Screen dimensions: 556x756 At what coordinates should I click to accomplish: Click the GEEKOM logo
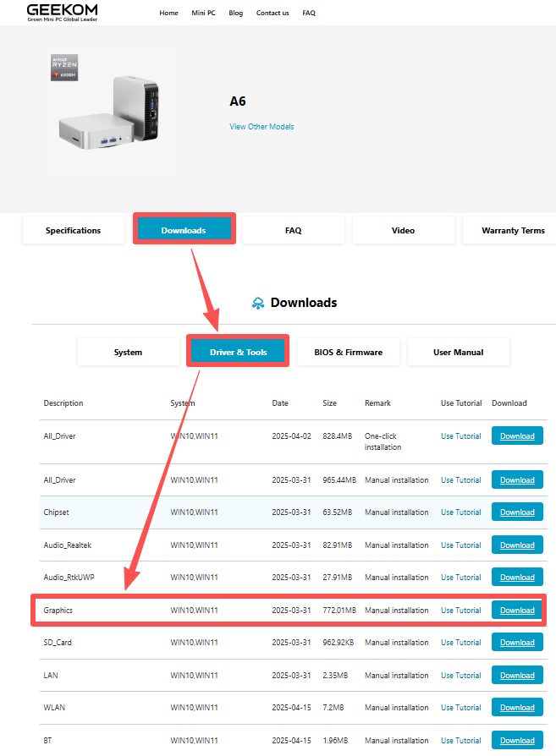click(x=62, y=12)
